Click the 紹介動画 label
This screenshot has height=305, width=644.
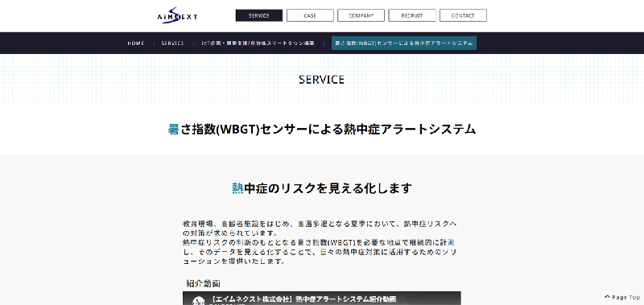click(x=204, y=283)
